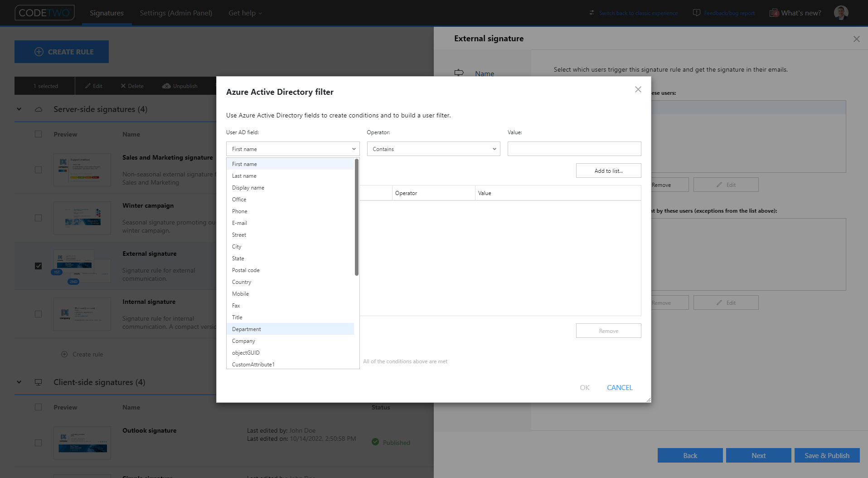This screenshot has width=868, height=478.
Task: Click the cloud icon beside Server-side signatures
Action: pos(39,109)
